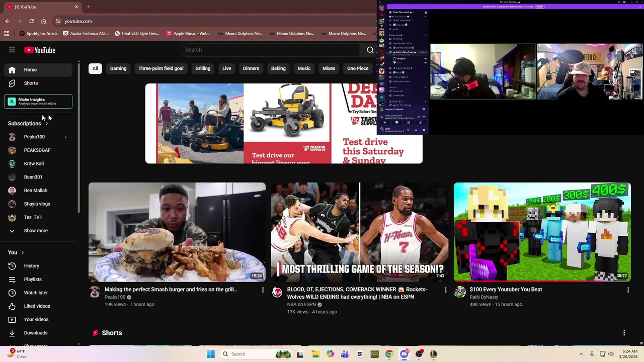Open Shayla vlogs subscription channel

click(x=39, y=204)
